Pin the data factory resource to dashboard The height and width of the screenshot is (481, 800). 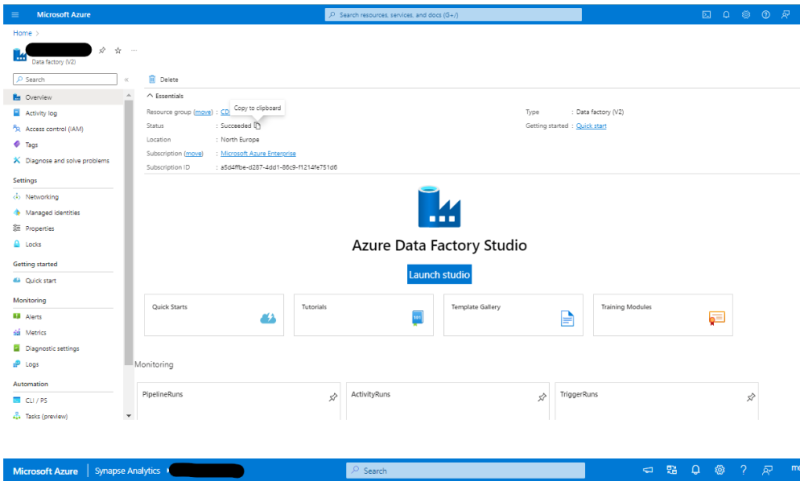102,50
